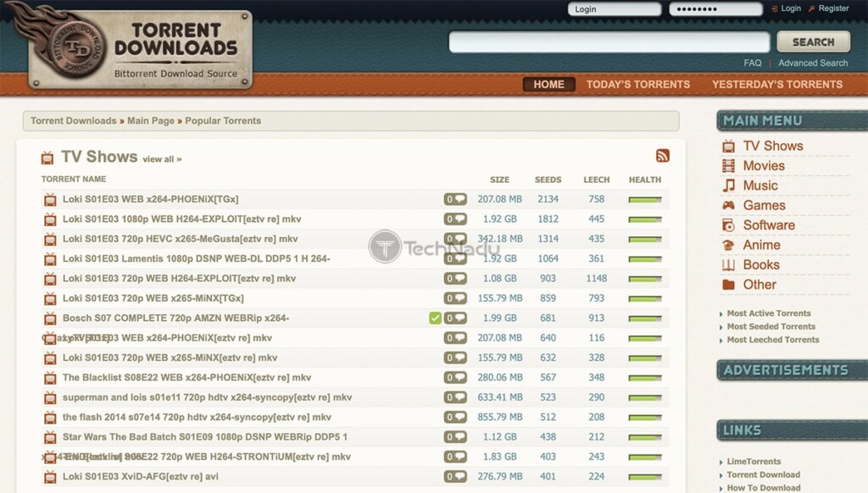Click the TV icon on the flash 2014 row

click(50, 418)
